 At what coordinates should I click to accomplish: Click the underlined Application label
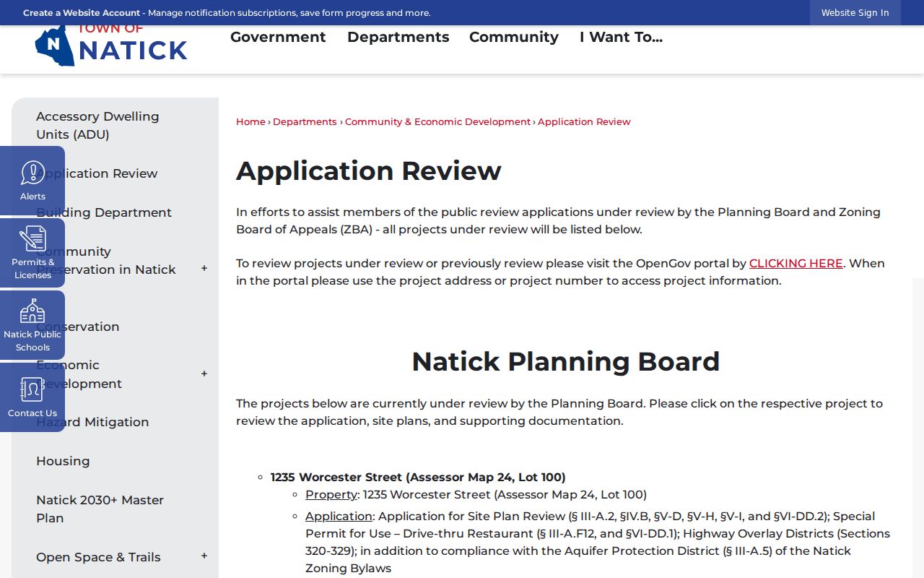coord(339,516)
